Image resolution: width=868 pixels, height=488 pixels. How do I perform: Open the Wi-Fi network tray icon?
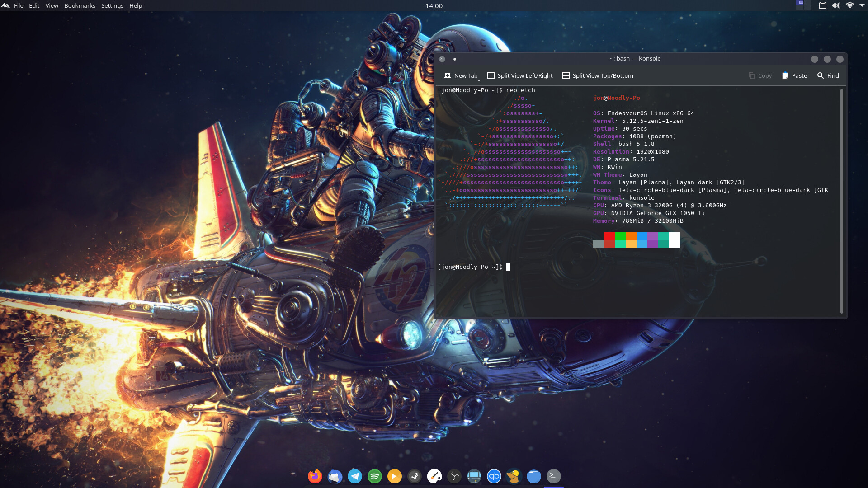(x=849, y=5)
